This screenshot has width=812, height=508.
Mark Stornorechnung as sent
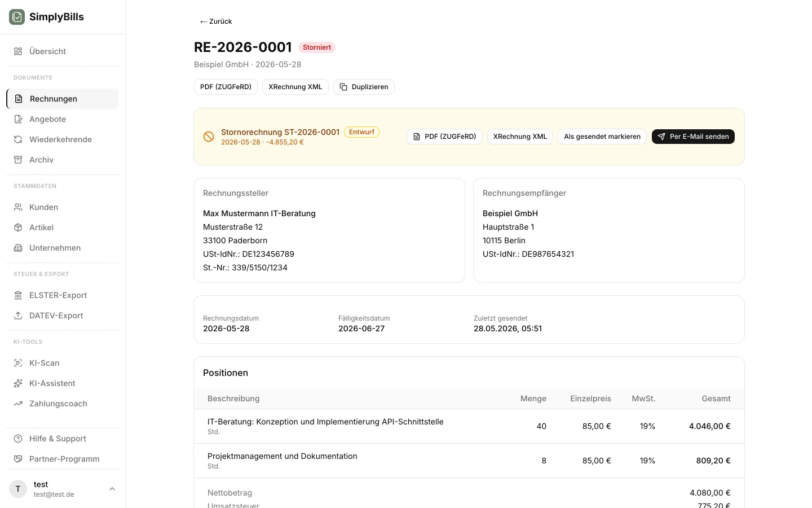(602, 137)
